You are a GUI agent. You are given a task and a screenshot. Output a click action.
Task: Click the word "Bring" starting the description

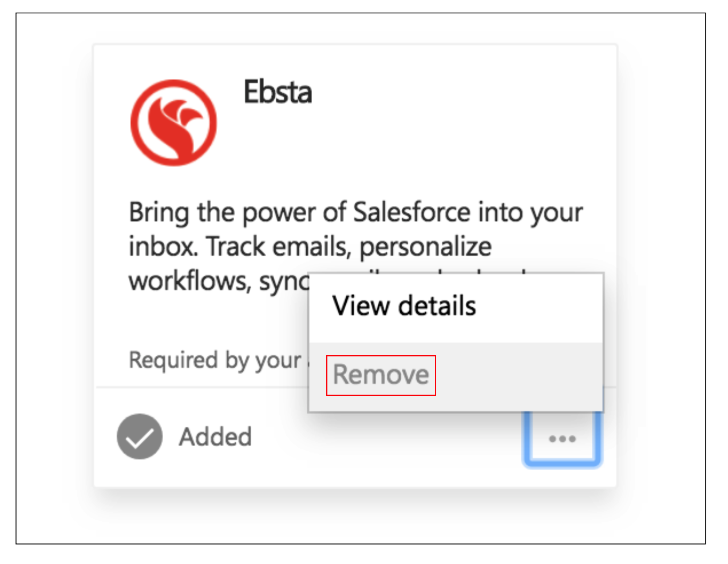(x=159, y=212)
